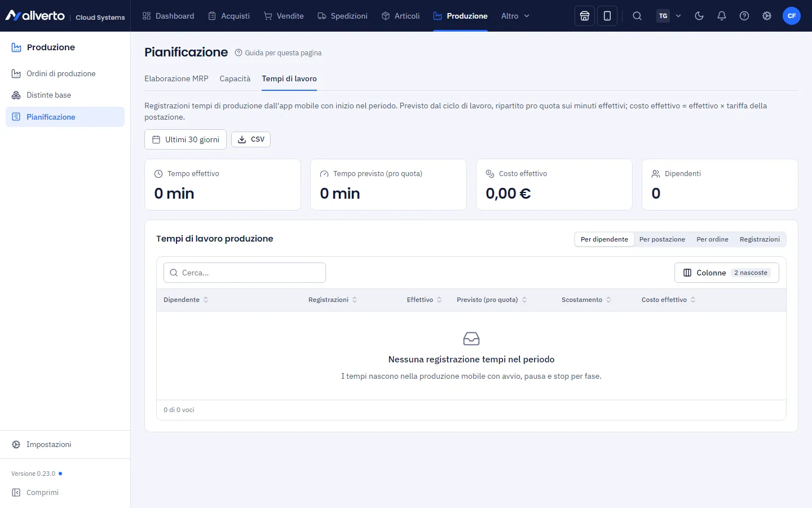This screenshot has height=508, width=812.
Task: Select the Tempi di lavoro tab
Action: coord(289,78)
